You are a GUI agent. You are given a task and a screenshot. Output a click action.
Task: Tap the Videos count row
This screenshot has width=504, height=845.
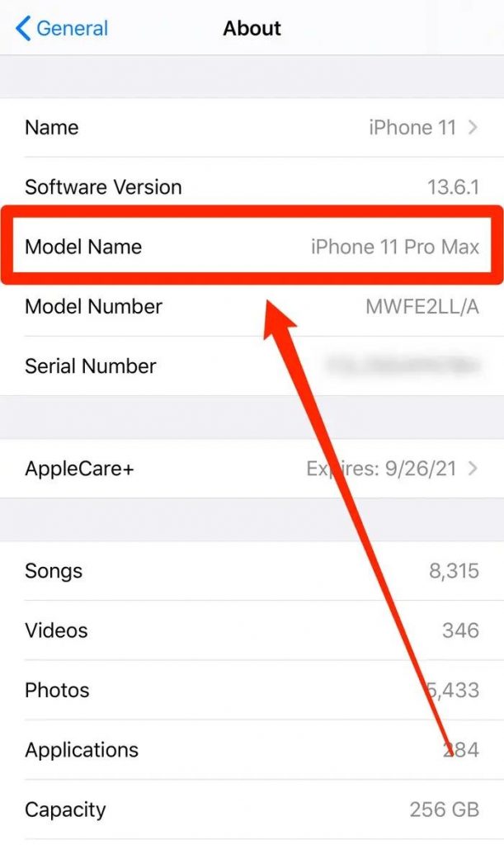(252, 630)
